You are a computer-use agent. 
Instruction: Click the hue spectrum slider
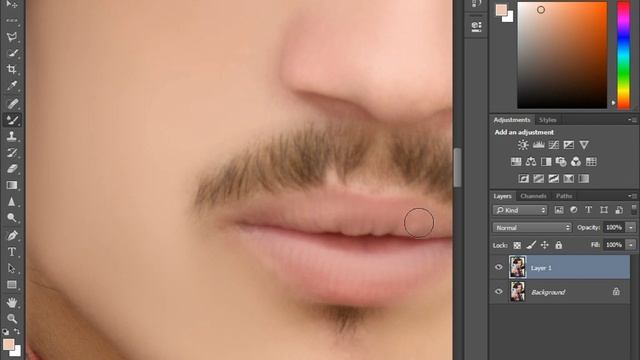[623, 55]
